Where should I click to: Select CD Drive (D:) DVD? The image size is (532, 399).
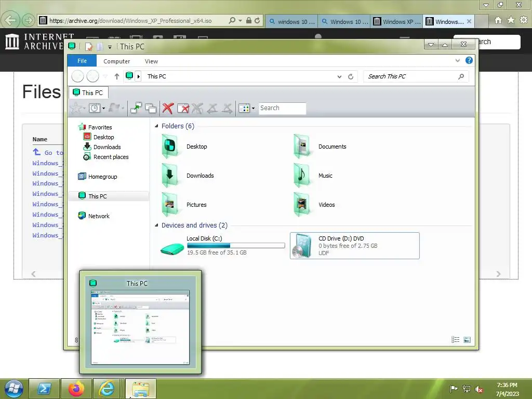(354, 246)
